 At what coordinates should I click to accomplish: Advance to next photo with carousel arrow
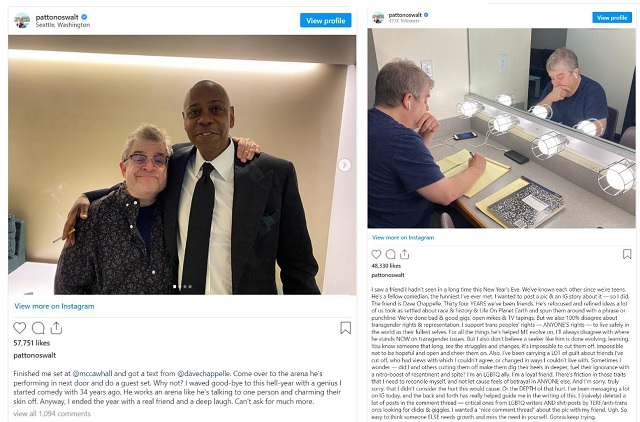click(344, 165)
